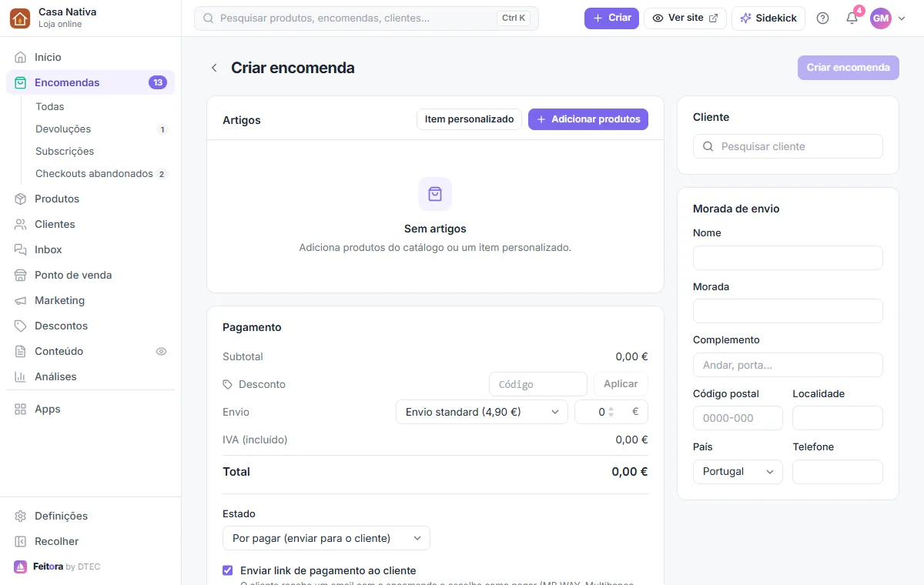Open Encomendas in the sidebar

click(91, 82)
